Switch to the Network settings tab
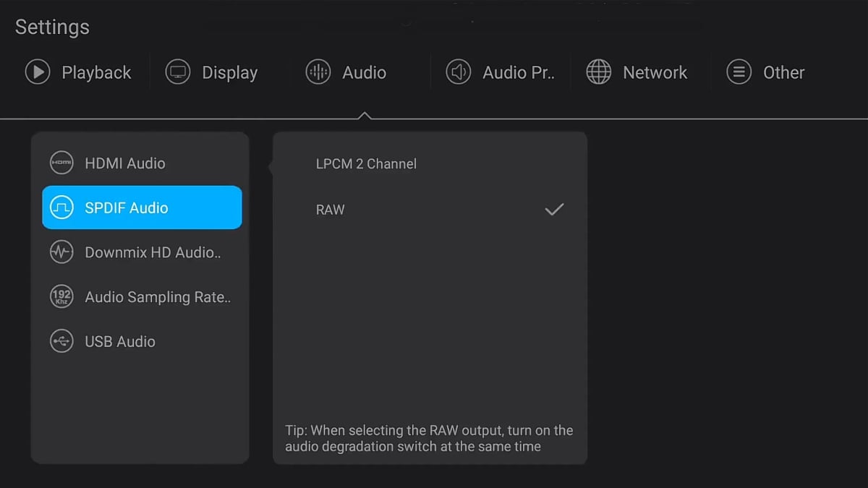The height and width of the screenshot is (488, 868). (655, 72)
